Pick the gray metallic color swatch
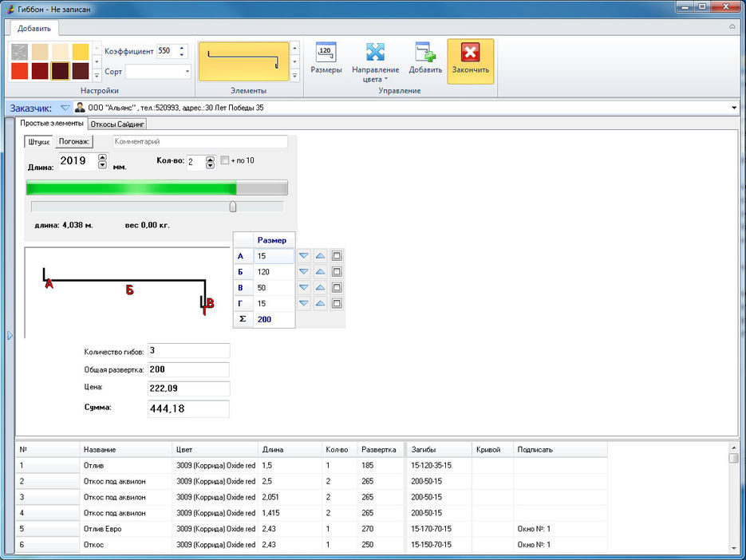This screenshot has width=746, height=560. [19, 51]
